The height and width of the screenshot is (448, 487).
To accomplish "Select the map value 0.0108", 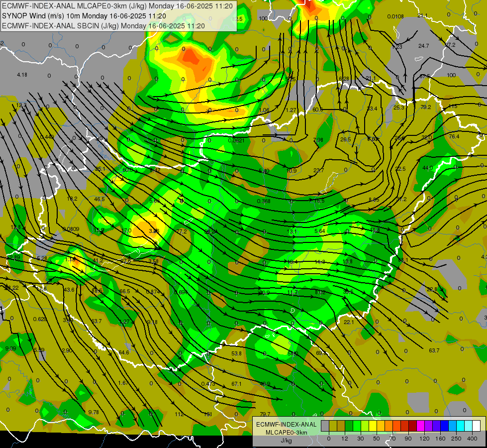I will 395,16.
